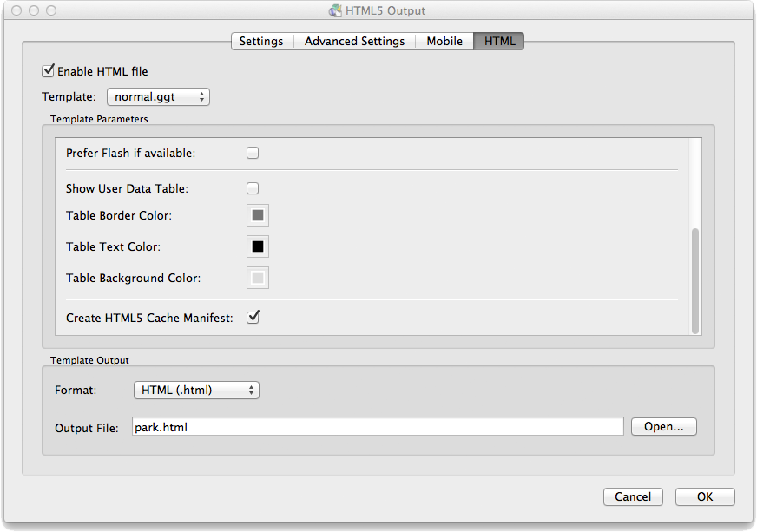Go to the Mobile tab

click(x=444, y=41)
